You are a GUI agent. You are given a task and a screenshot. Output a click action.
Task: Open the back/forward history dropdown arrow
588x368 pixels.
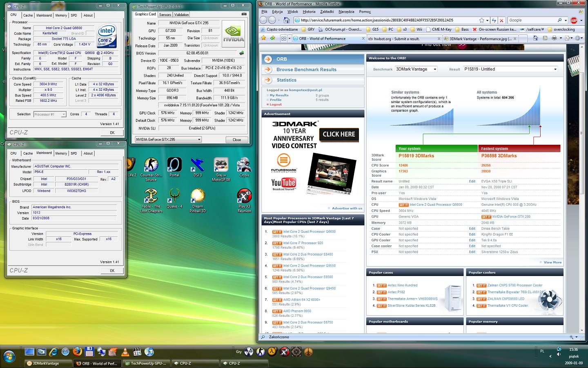click(x=278, y=20)
